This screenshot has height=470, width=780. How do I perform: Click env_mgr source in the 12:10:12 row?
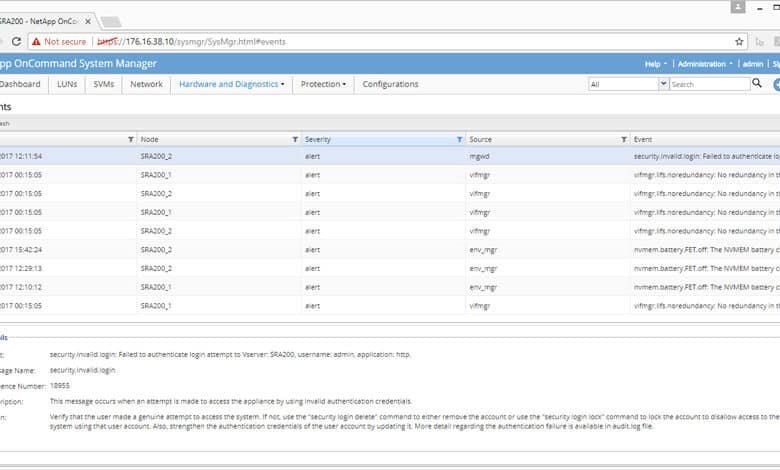483,287
